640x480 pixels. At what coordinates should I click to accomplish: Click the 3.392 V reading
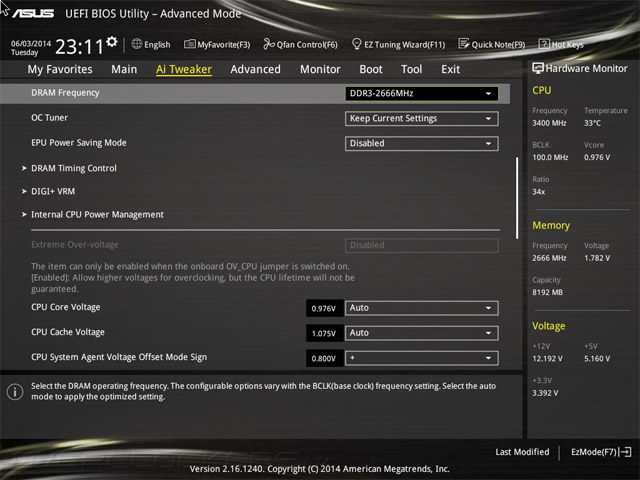pos(545,393)
